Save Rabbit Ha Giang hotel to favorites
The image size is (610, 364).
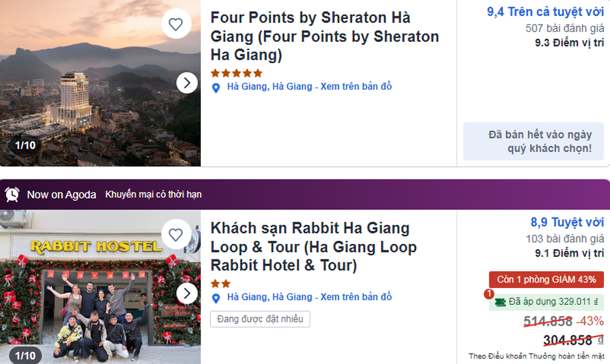[175, 235]
